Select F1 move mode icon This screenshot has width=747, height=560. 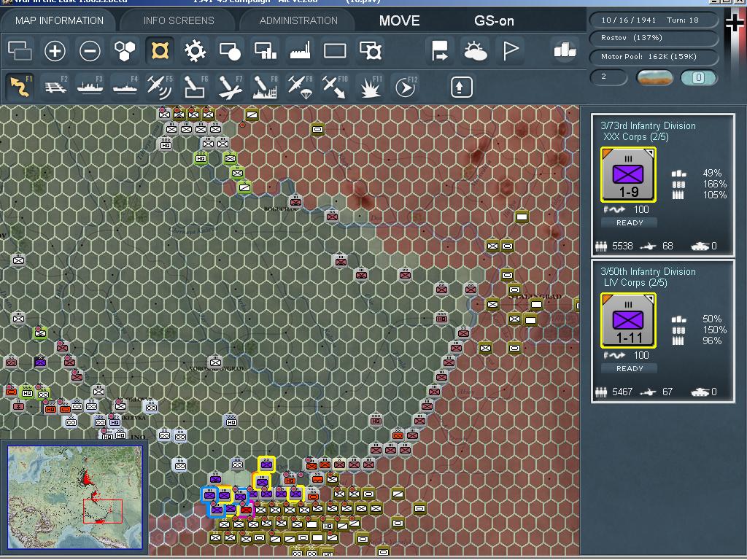tap(20, 87)
